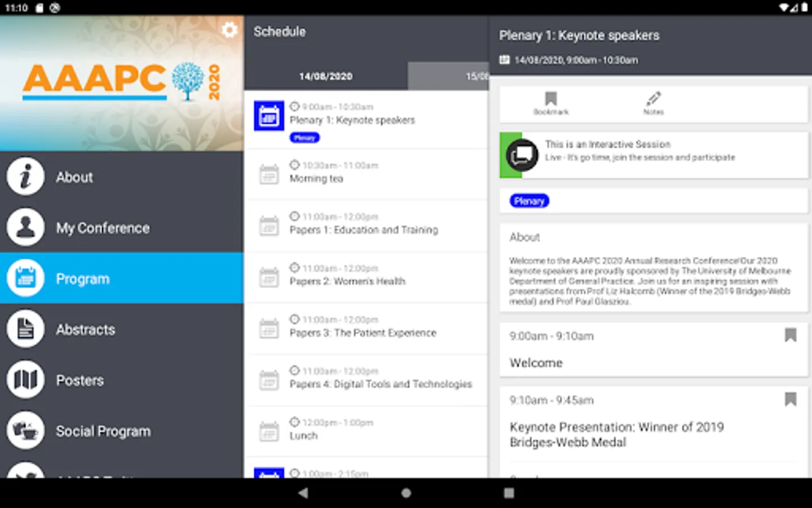Viewport: 812px width, 508px height.
Task: Toggle bookmark for Welcome item
Action: [791, 335]
